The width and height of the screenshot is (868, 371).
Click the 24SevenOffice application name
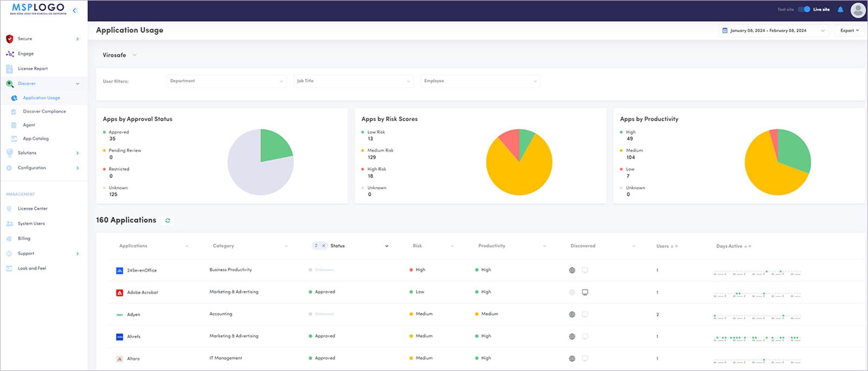click(142, 270)
